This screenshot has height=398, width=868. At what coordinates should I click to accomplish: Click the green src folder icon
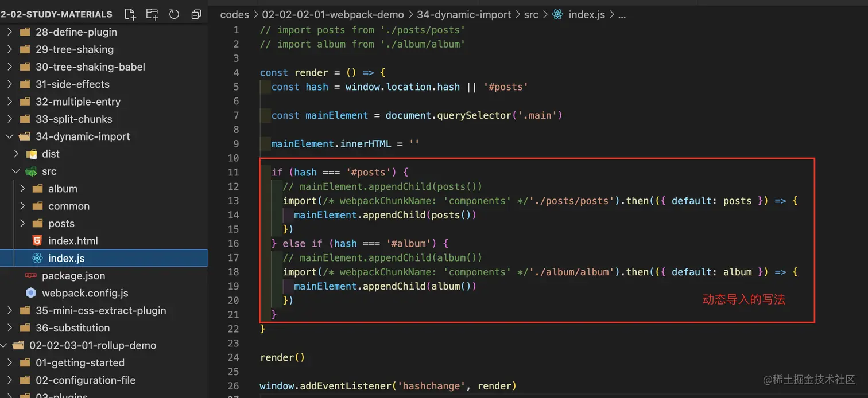pyautogui.click(x=31, y=171)
